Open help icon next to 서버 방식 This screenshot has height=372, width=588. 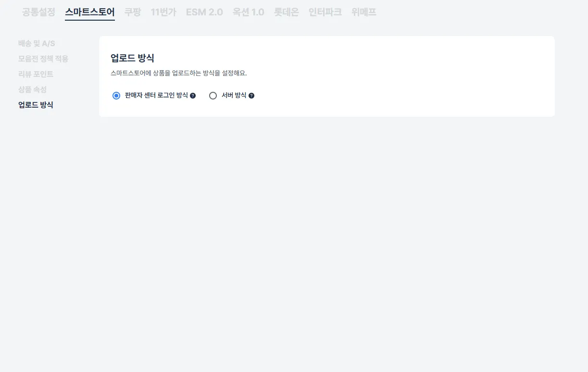pyautogui.click(x=251, y=96)
